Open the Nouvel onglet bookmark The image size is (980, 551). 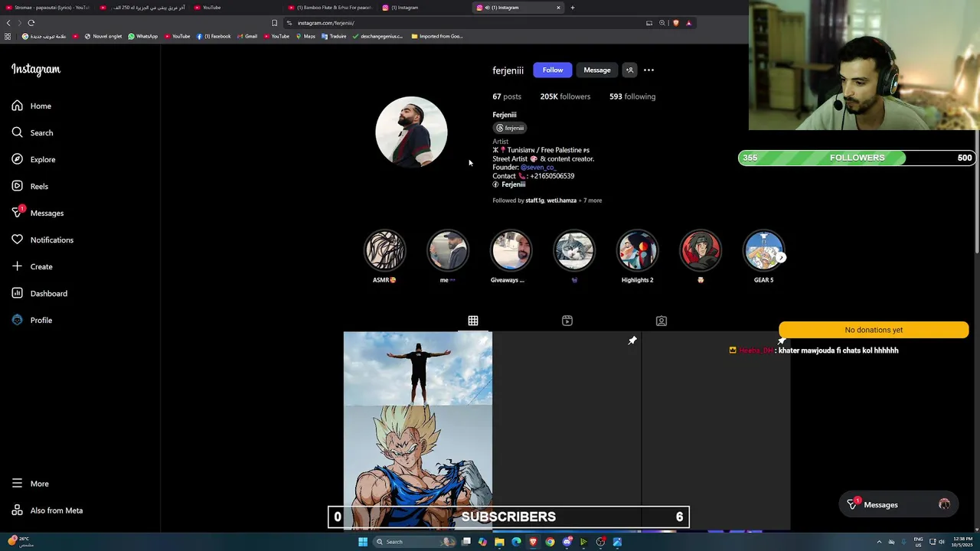(x=103, y=36)
